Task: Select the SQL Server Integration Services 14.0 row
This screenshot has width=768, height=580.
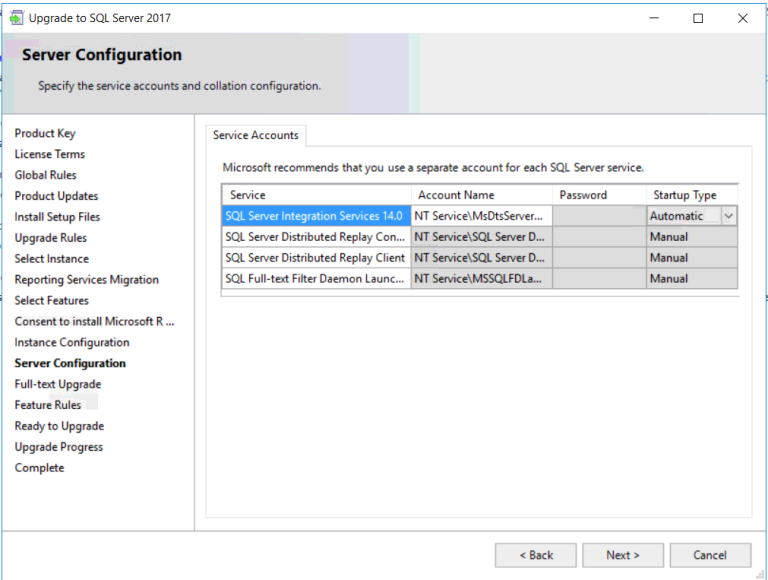Action: 315,216
